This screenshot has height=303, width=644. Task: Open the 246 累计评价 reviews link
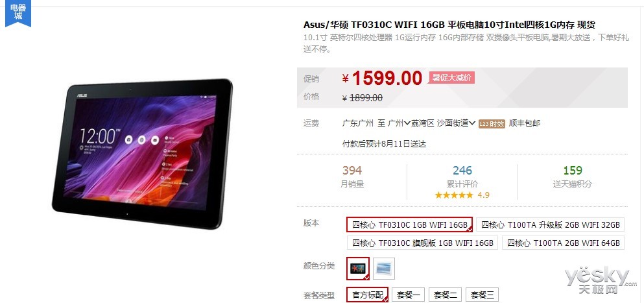click(462, 176)
